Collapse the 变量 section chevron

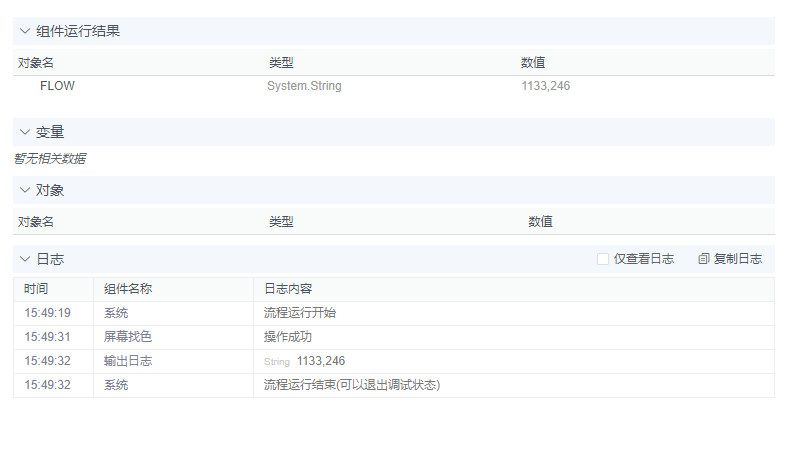(x=25, y=132)
